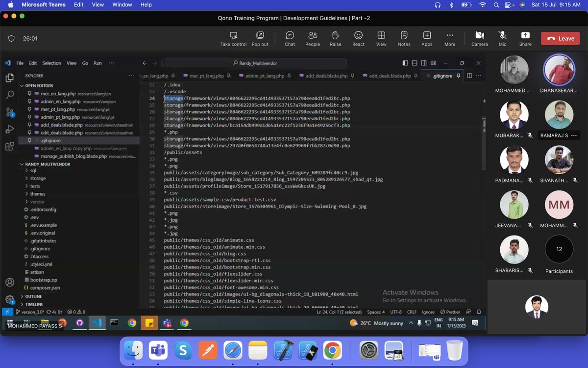588x368 pixels.
Task: Toggle the Camera in Teams
Action: pos(480,39)
